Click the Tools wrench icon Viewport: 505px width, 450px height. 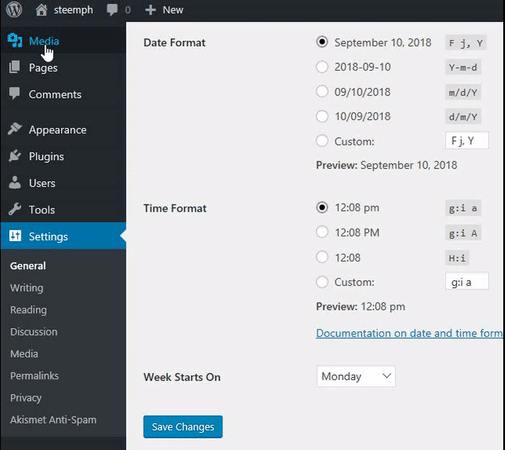click(x=15, y=209)
